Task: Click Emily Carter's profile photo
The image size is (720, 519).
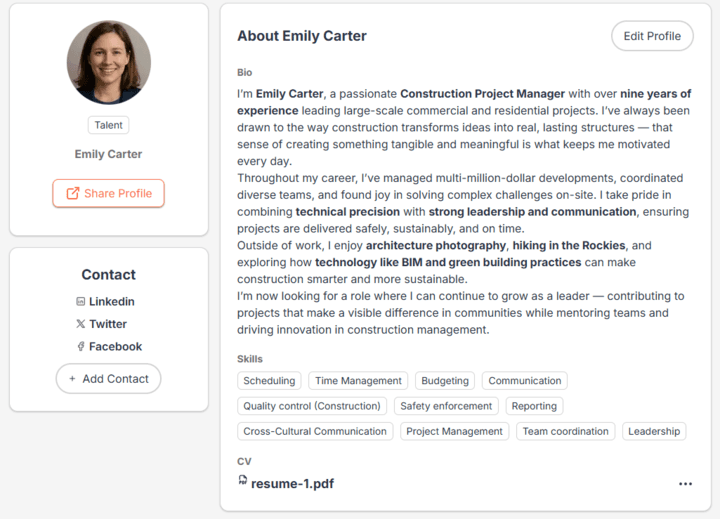Action: (109, 63)
